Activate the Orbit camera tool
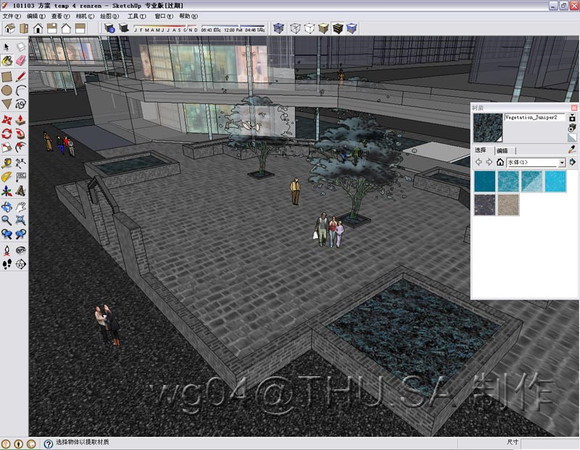The image size is (580, 450). click(7, 207)
